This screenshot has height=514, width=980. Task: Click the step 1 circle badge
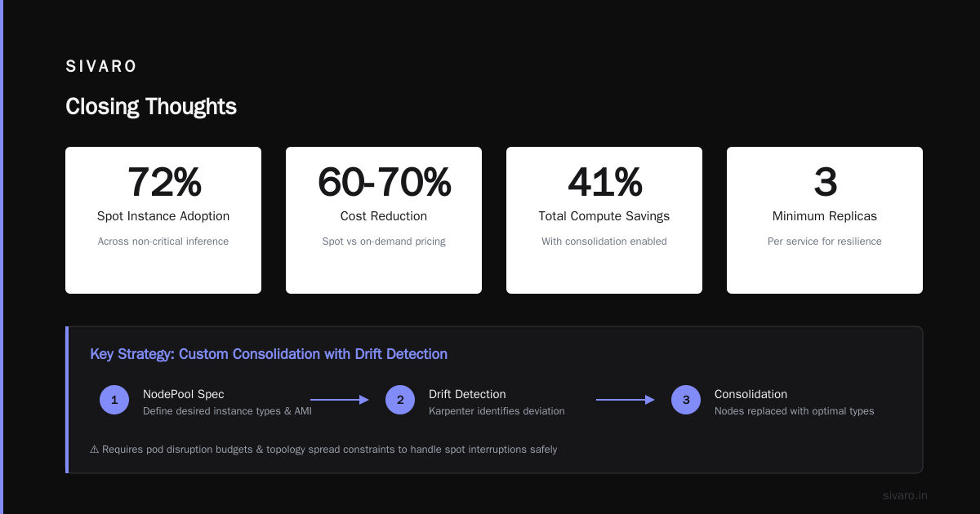114,400
